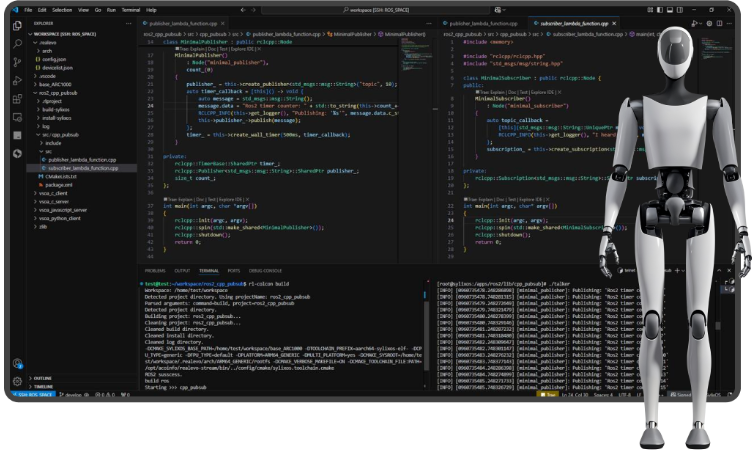The height and width of the screenshot is (453, 752).
Task: Open the Selection menu
Action: click(62, 10)
